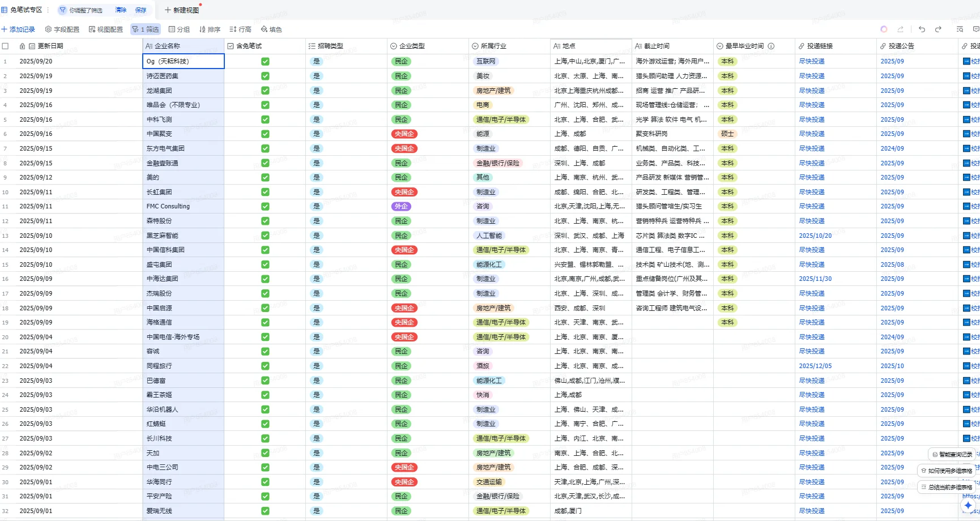
Task: Toggle 含免笔试 checkbox for 平安产险
Action: pyautogui.click(x=265, y=496)
